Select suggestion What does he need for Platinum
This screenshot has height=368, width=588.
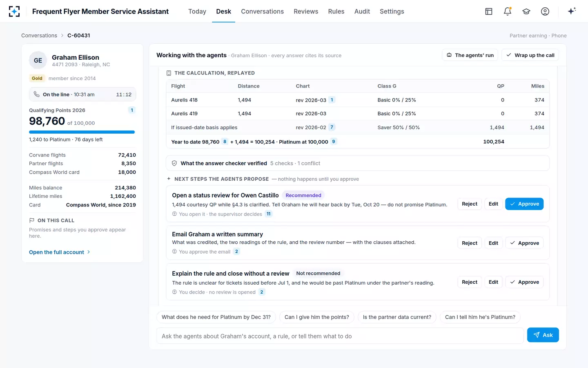[216, 317]
